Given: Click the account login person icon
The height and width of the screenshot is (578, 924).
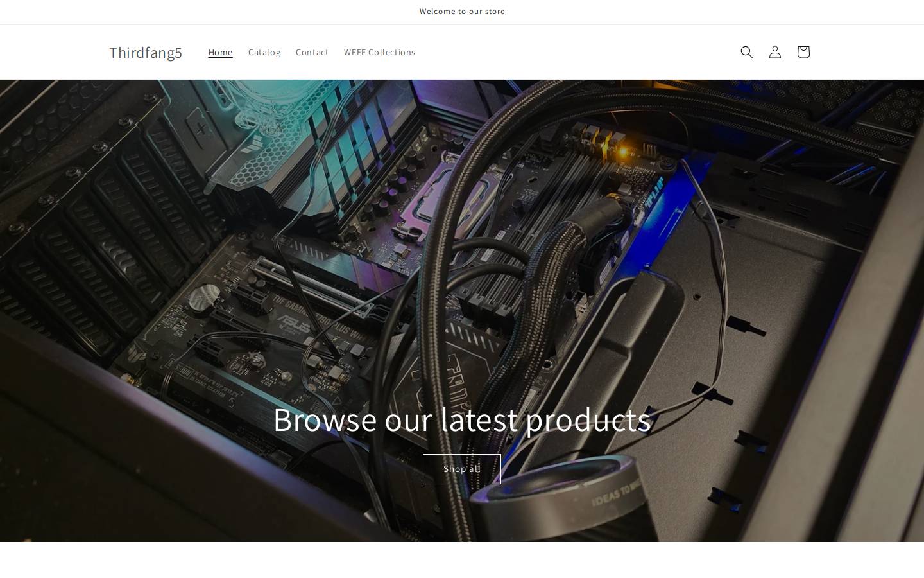Looking at the screenshot, I should click(774, 52).
